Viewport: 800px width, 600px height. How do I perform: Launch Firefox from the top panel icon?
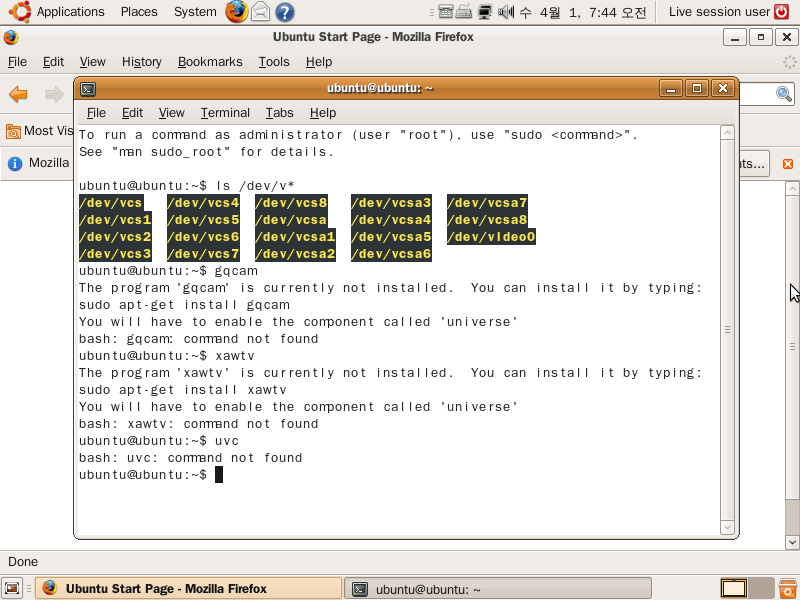point(237,11)
